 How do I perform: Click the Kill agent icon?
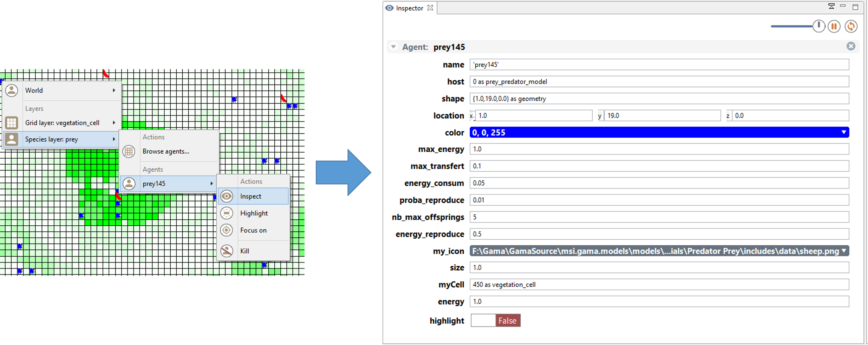[x=227, y=251]
